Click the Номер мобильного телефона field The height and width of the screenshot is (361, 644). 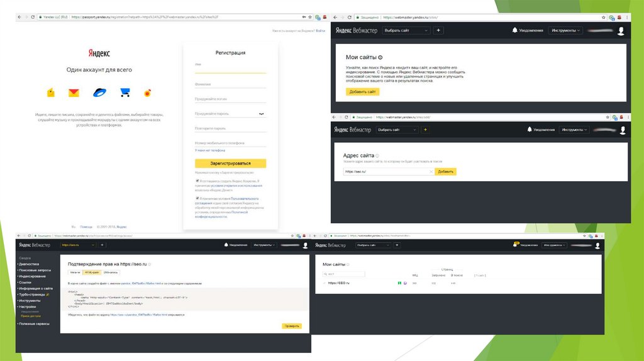[230, 143]
